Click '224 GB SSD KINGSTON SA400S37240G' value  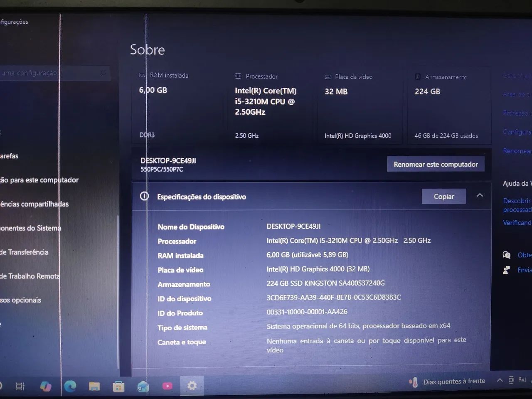point(325,283)
